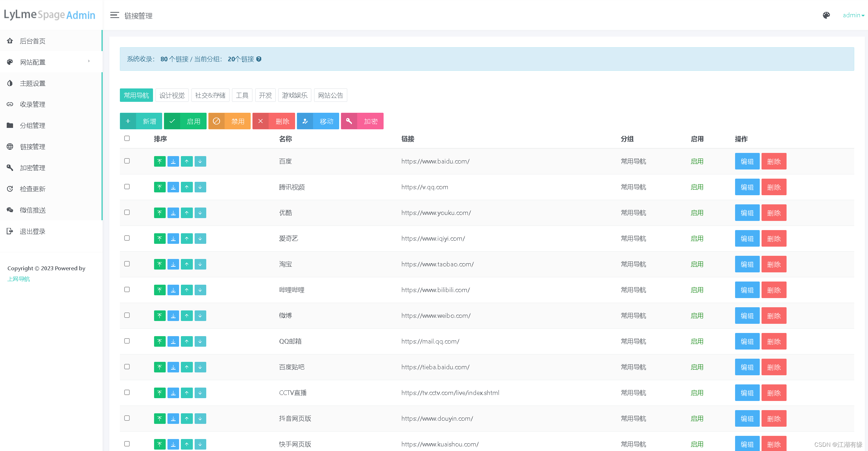Move 优酷 row up one position
This screenshot has height=451, width=868.
coord(187,213)
